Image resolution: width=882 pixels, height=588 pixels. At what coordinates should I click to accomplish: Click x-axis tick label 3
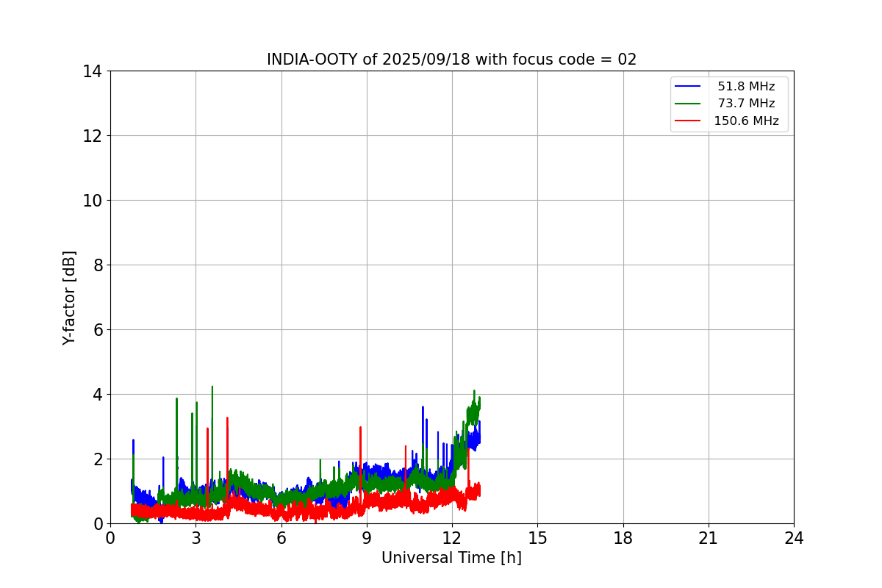(x=196, y=538)
